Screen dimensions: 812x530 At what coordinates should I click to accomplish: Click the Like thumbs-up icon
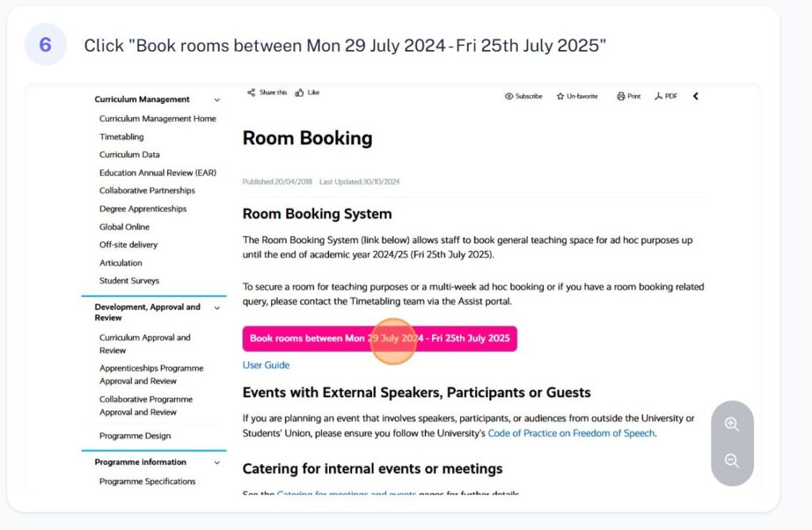coord(300,93)
